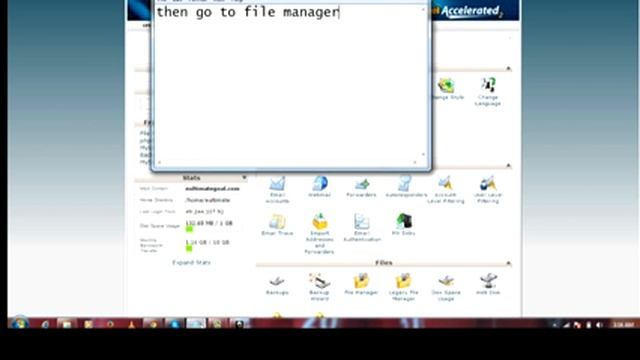Click the File Manager text label

pyautogui.click(x=361, y=292)
